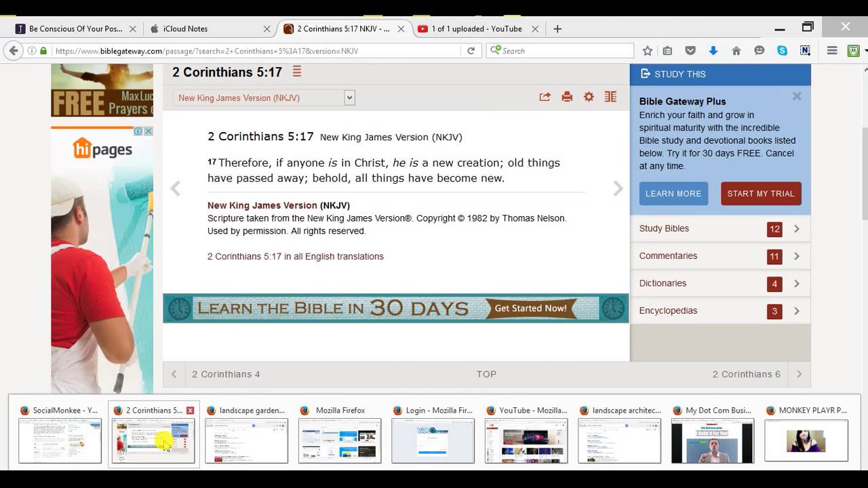Click Get Started Now on Bible banner

tap(530, 308)
